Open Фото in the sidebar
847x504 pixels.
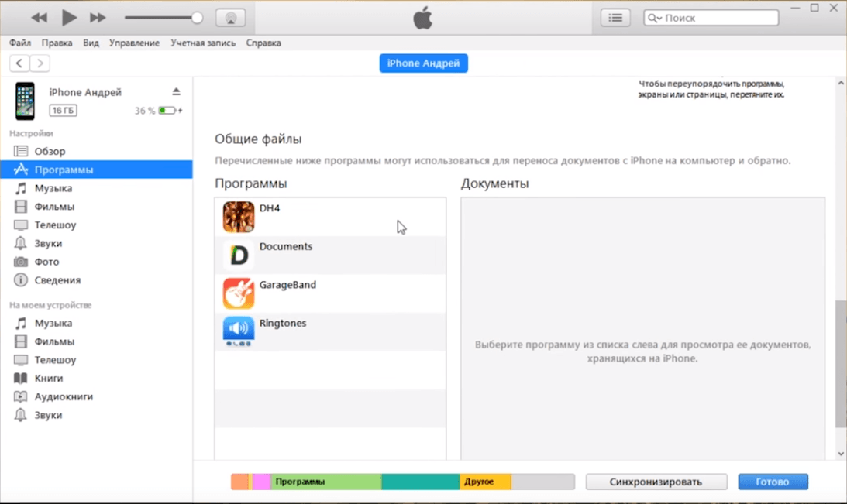tap(46, 262)
